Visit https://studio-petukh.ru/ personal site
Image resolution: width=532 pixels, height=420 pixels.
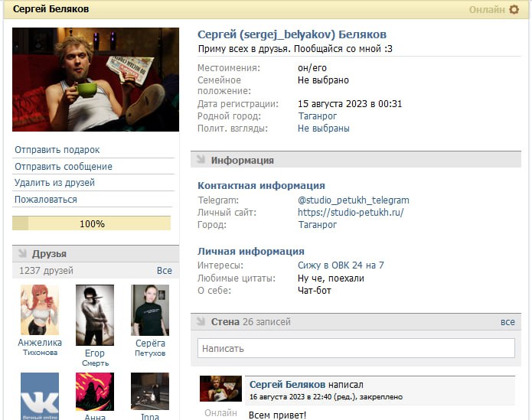(x=351, y=212)
